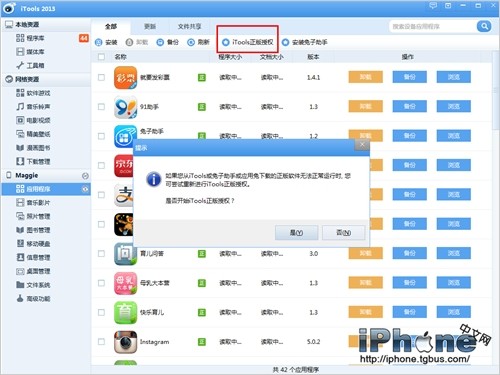
Task: Sort by the 名称 column header
Action: tap(120, 57)
